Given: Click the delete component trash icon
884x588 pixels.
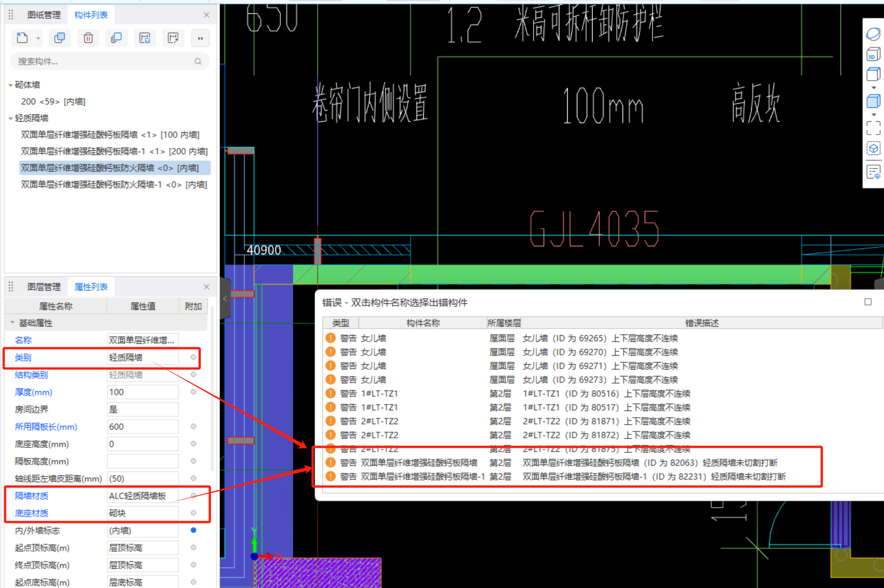Looking at the screenshot, I should (x=88, y=38).
